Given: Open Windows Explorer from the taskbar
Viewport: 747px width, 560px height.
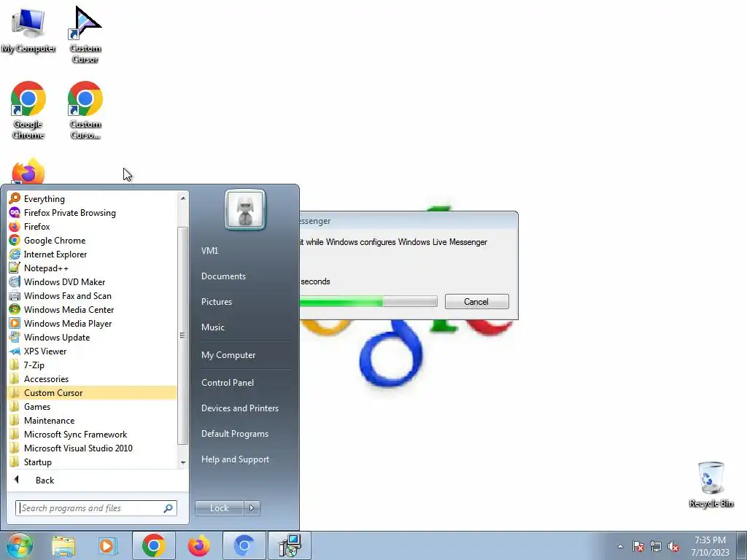Looking at the screenshot, I should pos(63,545).
